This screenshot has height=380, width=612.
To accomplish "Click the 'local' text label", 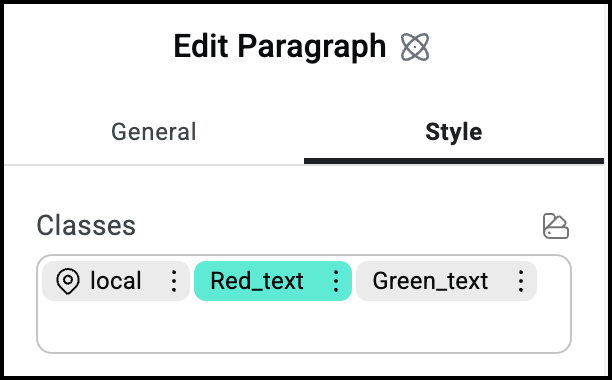I will click(x=116, y=281).
